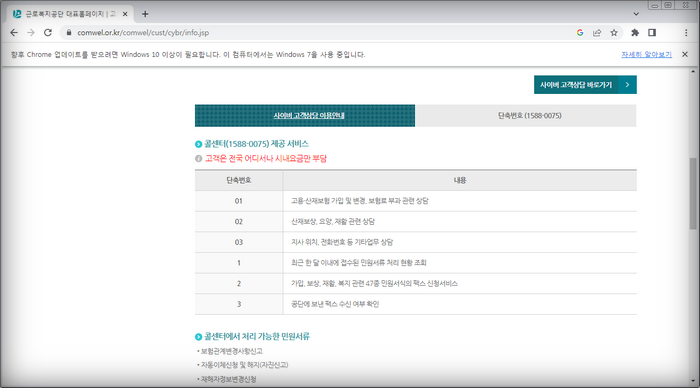Open the Chrome three-dot menu
The image size is (700, 388).
(686, 33)
